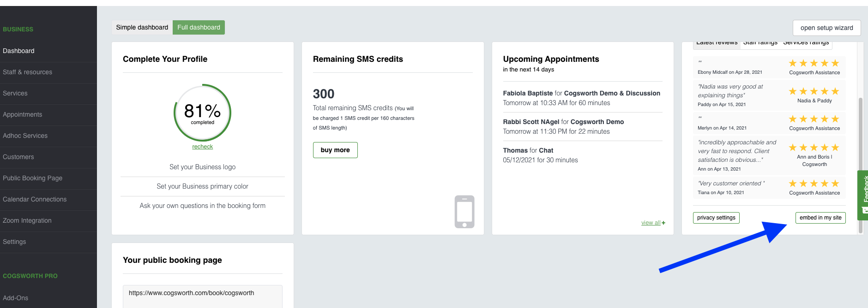Open privacy settings for reviews

coord(716,218)
